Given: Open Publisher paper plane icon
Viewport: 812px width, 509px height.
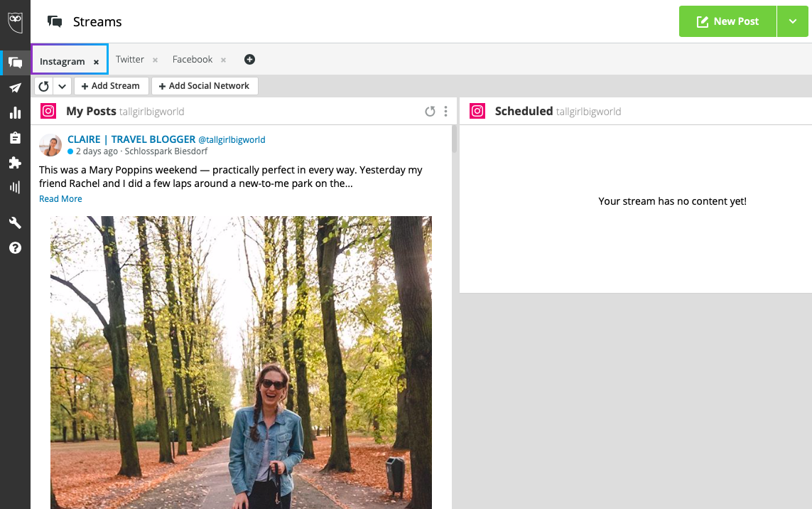Looking at the screenshot, I should pyautogui.click(x=15, y=87).
